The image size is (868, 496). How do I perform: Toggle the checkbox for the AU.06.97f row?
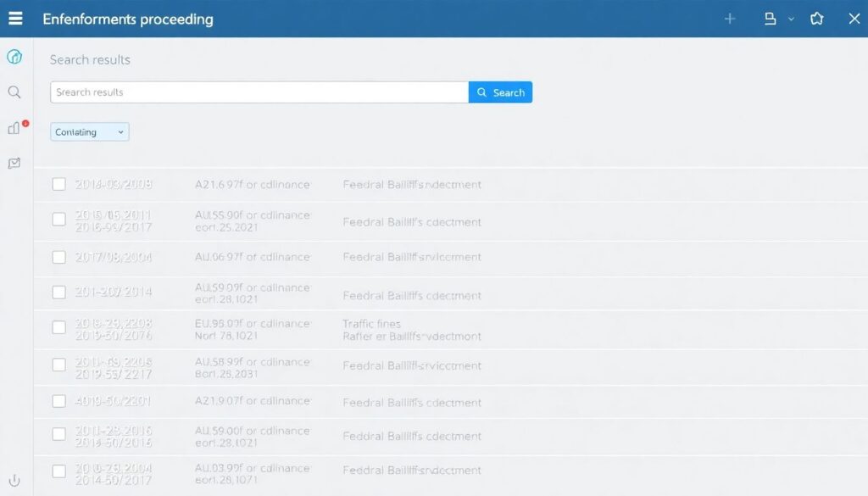coord(59,257)
